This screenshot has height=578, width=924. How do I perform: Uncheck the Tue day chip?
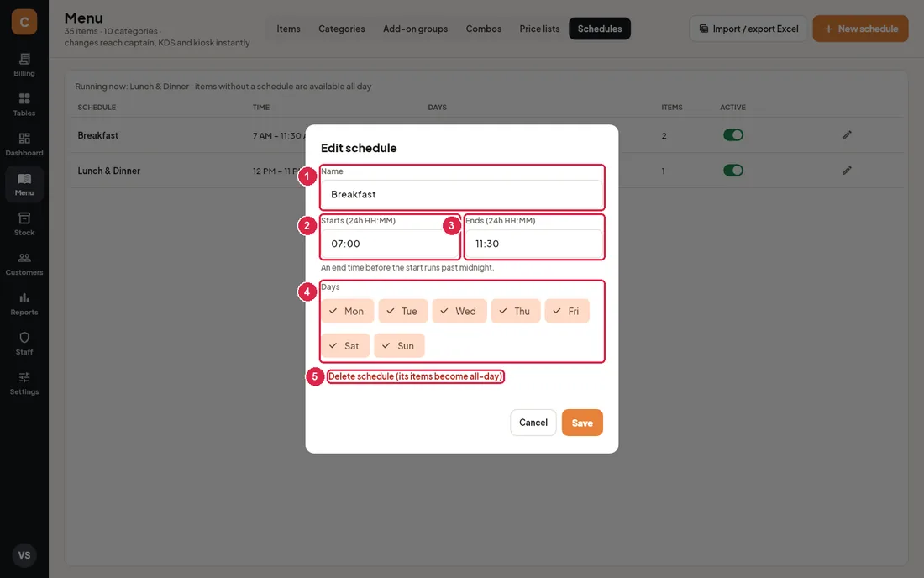point(402,311)
